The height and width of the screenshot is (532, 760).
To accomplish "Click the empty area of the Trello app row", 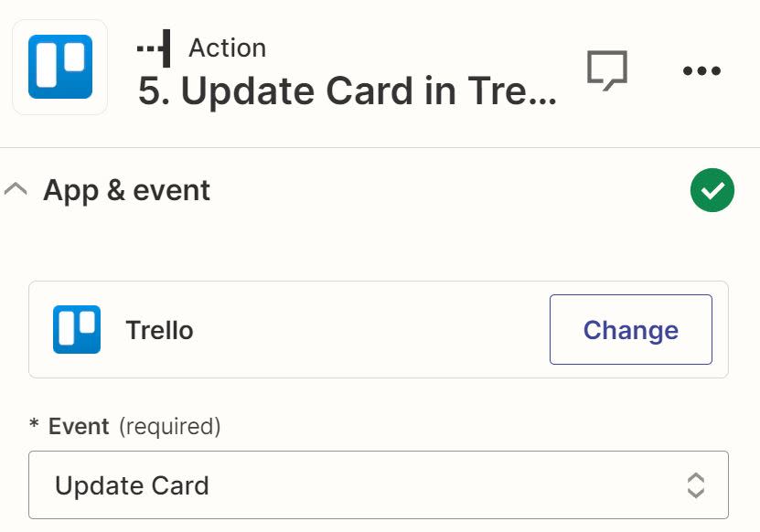I will pyautogui.click(x=366, y=330).
